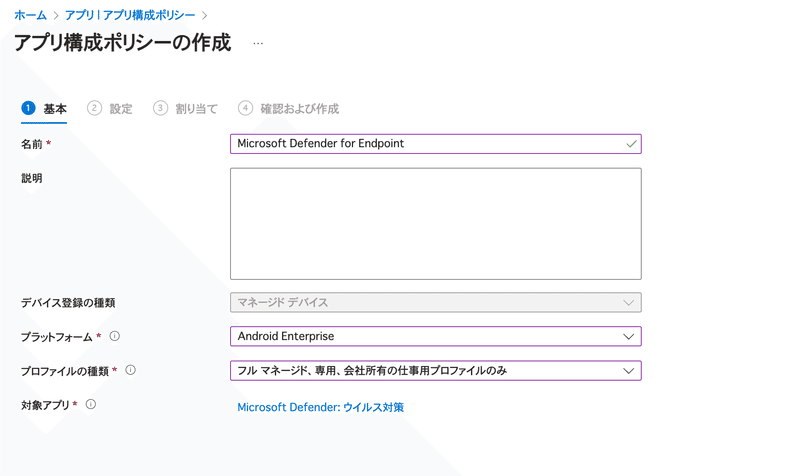The width and height of the screenshot is (800, 476).
Task: Click the info icon next to プラットフォーム
Action: [115, 336]
